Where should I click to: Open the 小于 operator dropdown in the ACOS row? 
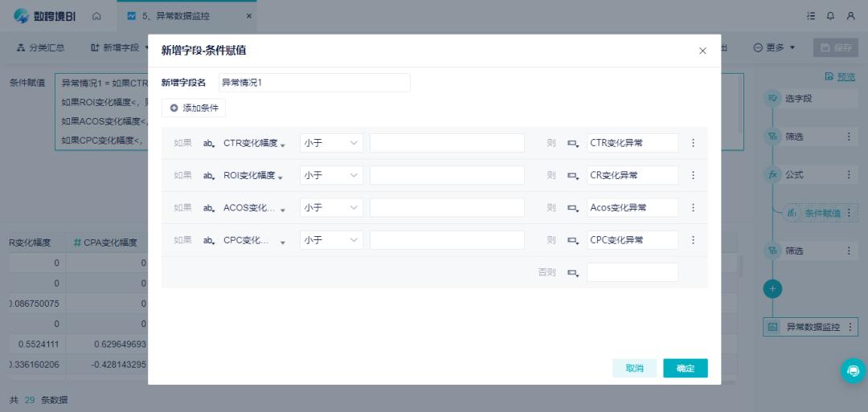point(332,208)
